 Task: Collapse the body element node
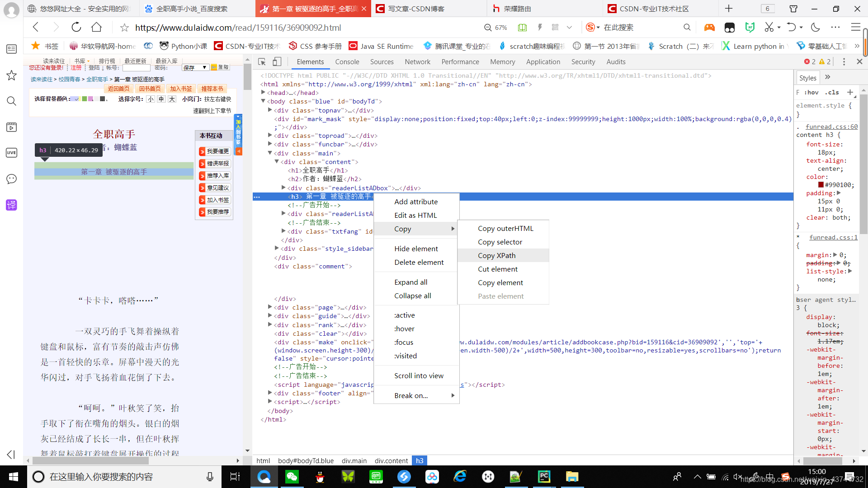click(263, 101)
